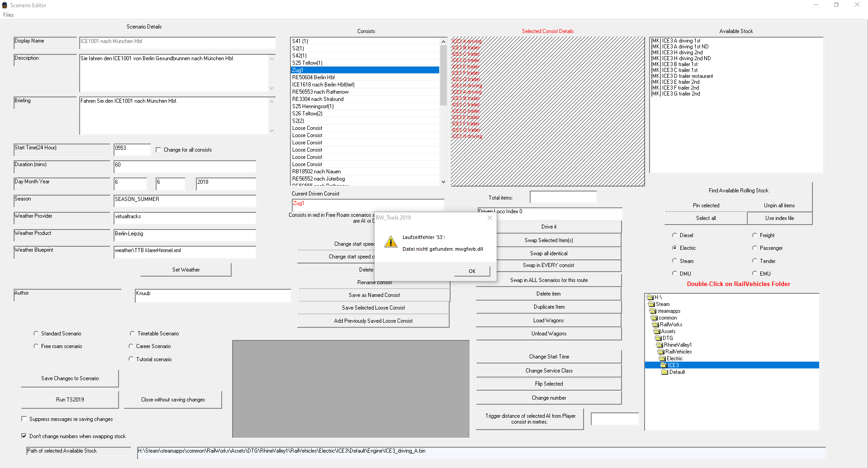Click the OK button in error dialog

[472, 271]
